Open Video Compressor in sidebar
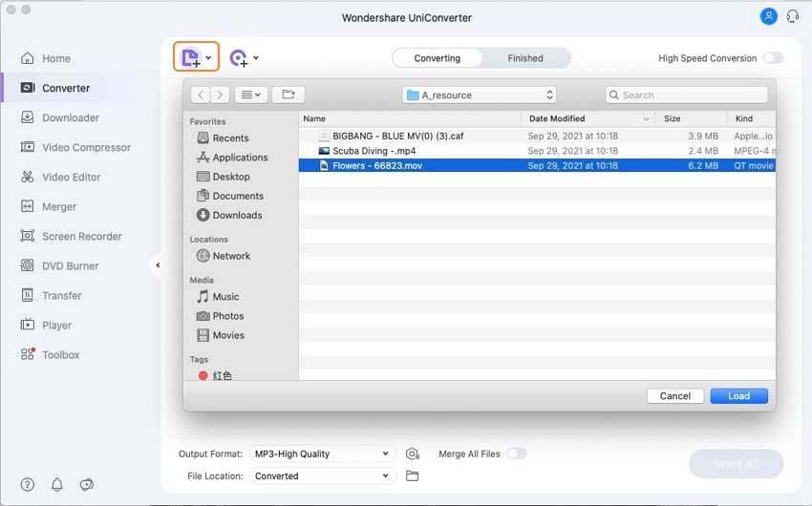 tap(75, 147)
